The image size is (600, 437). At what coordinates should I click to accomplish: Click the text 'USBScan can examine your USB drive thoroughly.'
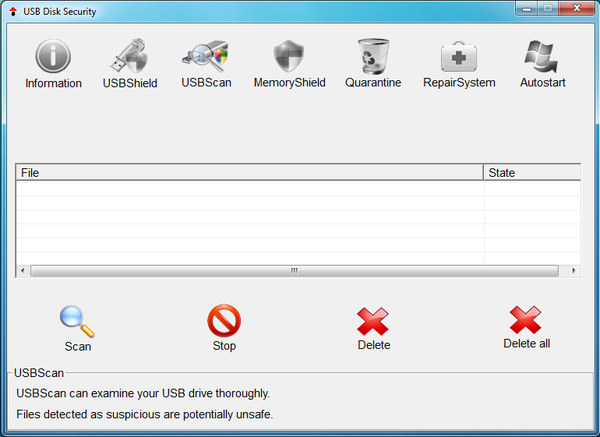pos(143,393)
